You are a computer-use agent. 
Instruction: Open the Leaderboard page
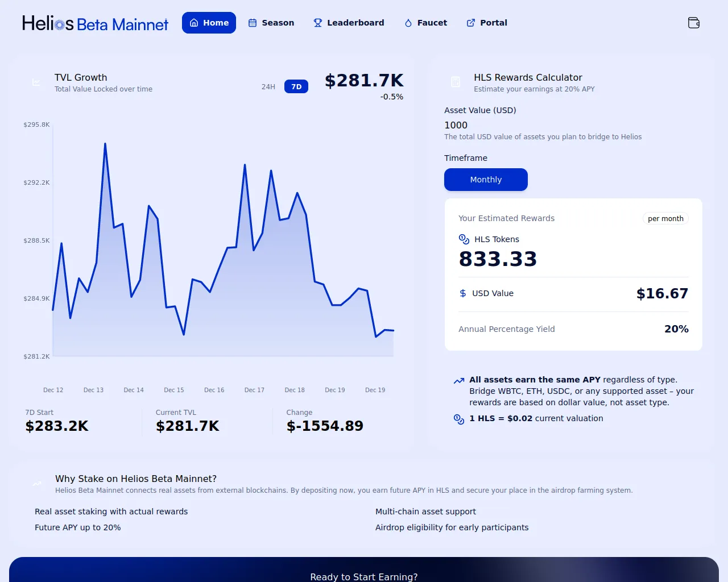coord(349,23)
